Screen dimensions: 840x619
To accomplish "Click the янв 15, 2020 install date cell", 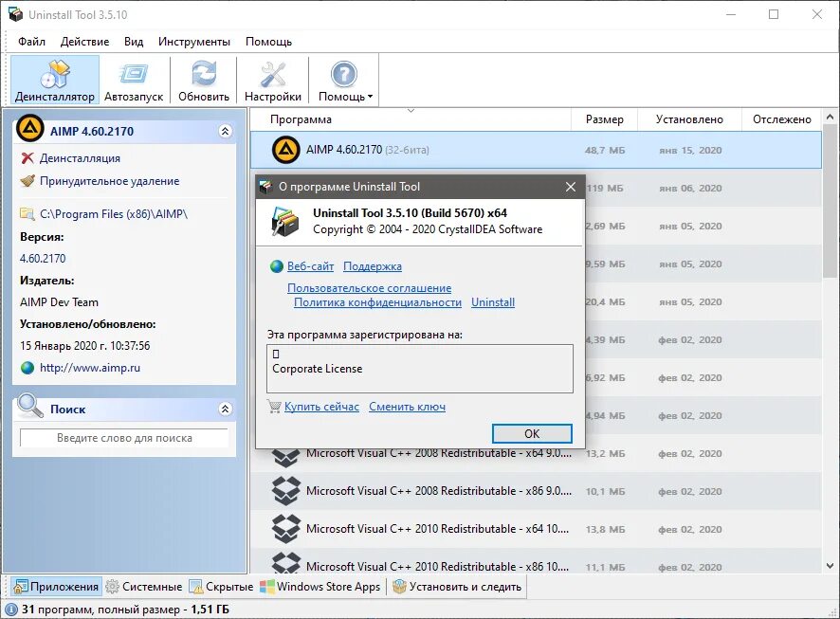I will click(x=690, y=151).
